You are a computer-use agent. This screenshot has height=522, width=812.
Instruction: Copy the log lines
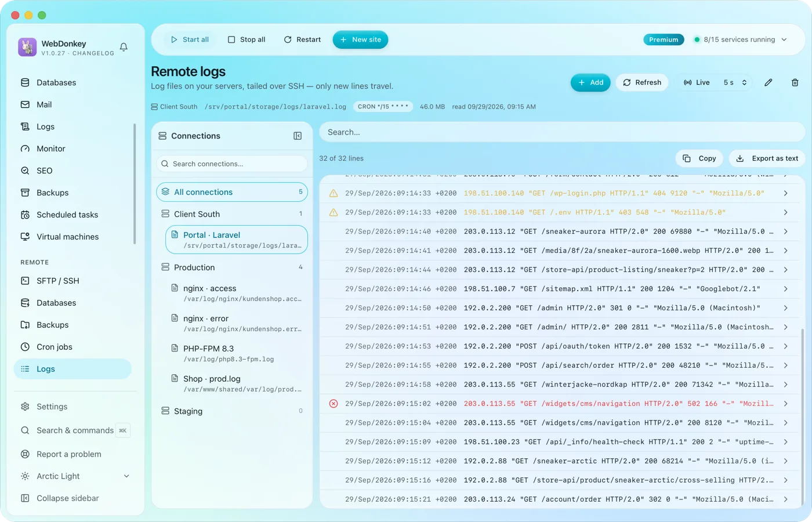pos(699,158)
